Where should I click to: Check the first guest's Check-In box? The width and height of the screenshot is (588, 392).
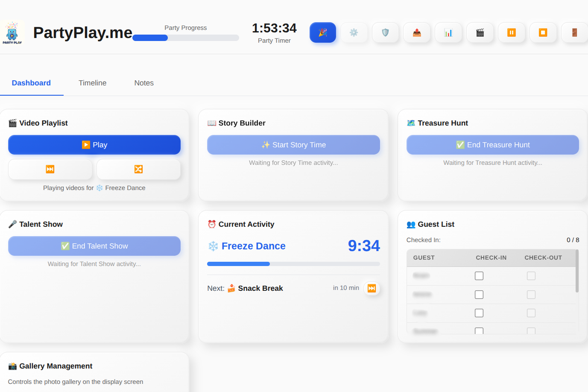pyautogui.click(x=479, y=275)
